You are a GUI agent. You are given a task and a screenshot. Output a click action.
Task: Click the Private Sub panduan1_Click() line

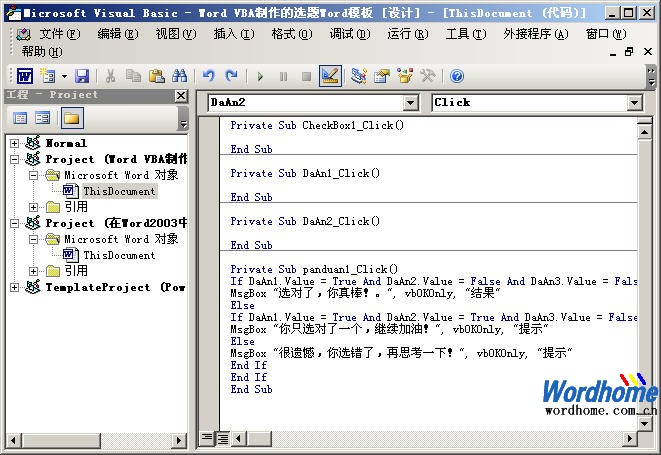314,269
